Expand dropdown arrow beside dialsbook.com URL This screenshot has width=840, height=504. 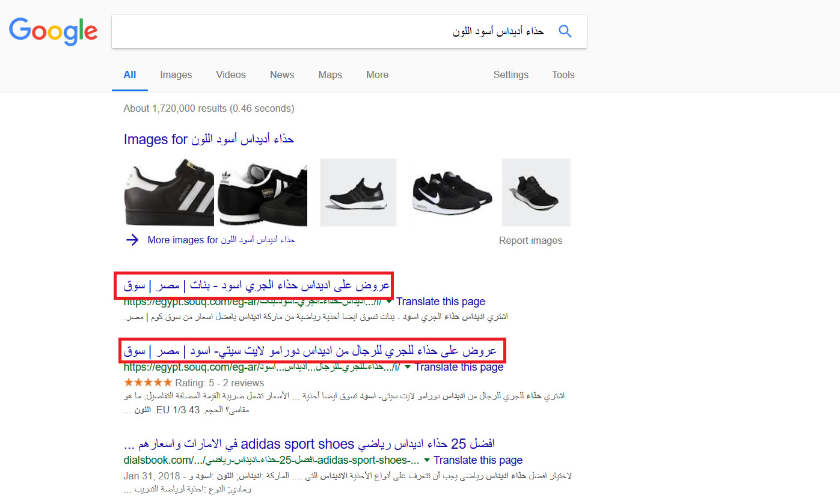tap(427, 460)
